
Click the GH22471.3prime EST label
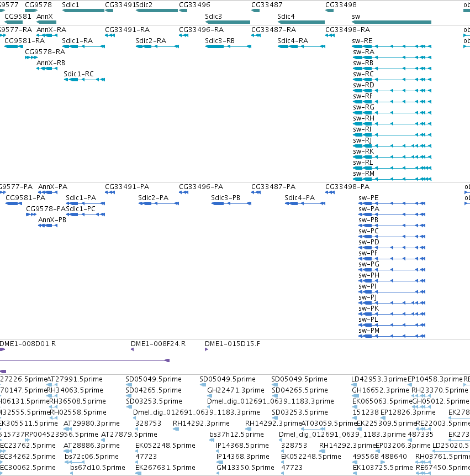click(236, 390)
